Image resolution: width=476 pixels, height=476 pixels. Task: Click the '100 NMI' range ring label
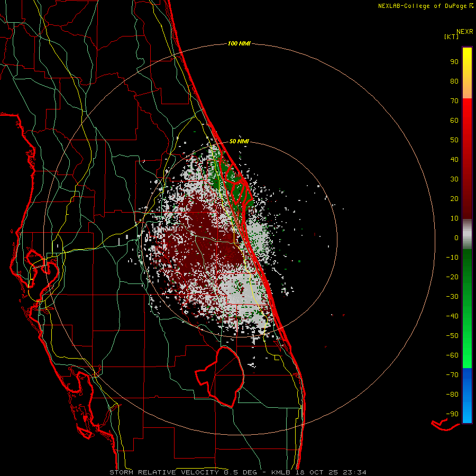(x=239, y=43)
